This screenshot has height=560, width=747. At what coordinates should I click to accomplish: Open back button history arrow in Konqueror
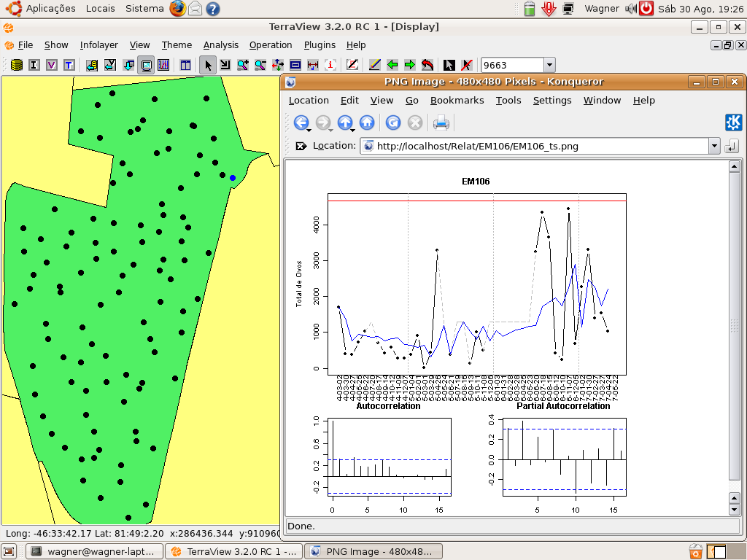click(310, 130)
